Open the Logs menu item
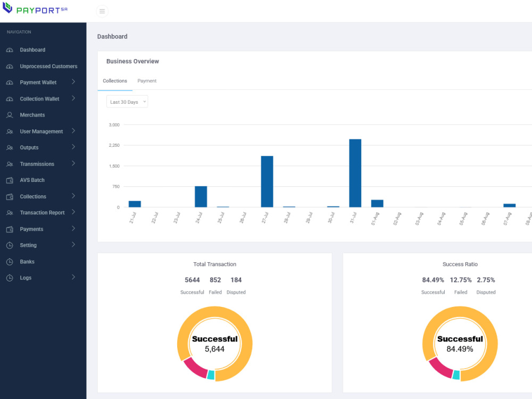 pyautogui.click(x=26, y=278)
